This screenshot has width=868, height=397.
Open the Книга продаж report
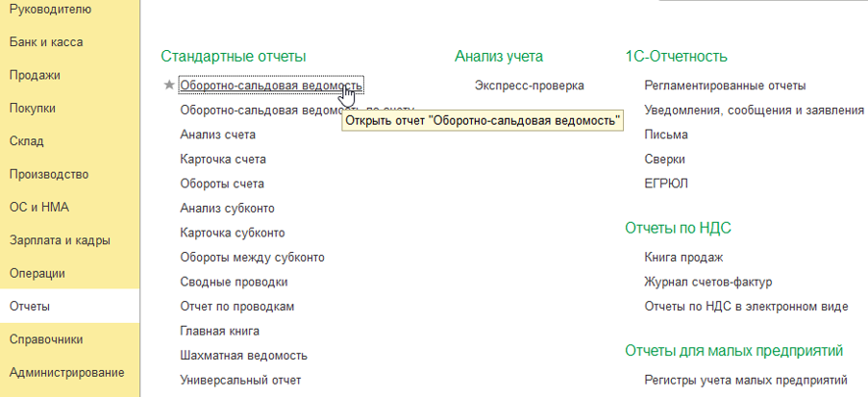683,258
